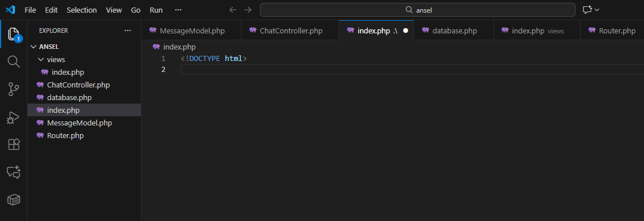Open the Copilot chat dropdown in title bar
This screenshot has width=644, height=221.
click(x=591, y=10)
